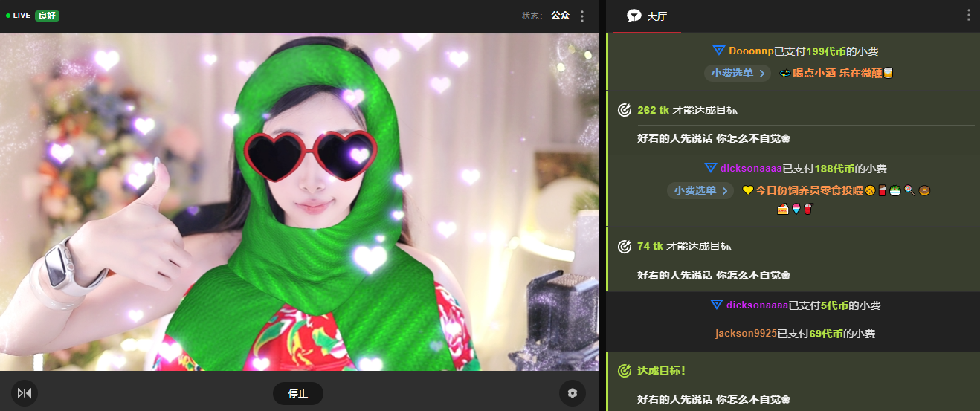
Task: Expand 小费选单 in Dooonnp's tip
Action: 738,73
